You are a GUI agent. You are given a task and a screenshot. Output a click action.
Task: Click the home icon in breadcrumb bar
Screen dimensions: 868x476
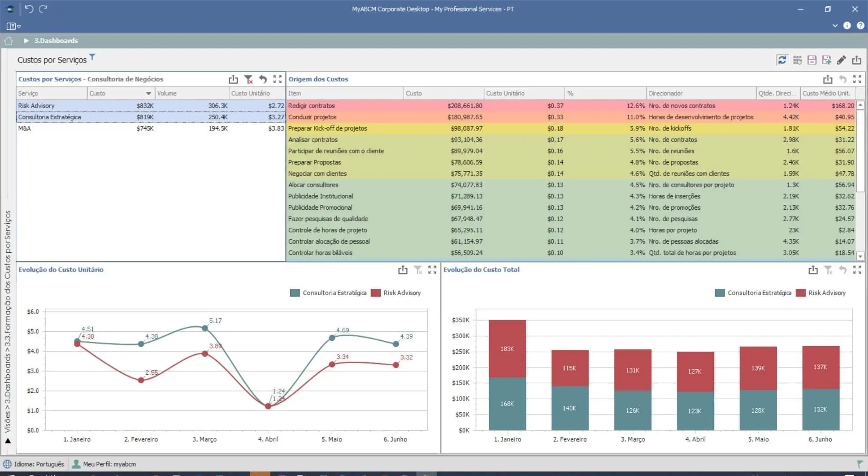pos(9,41)
